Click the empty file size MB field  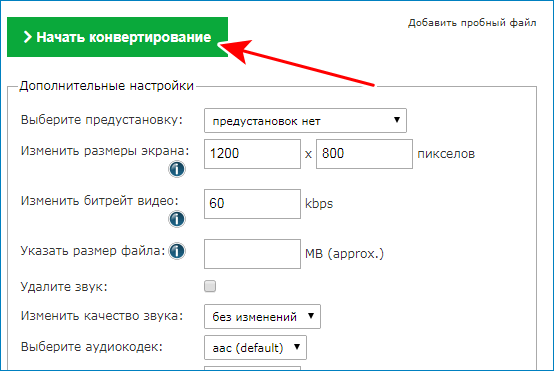point(252,254)
